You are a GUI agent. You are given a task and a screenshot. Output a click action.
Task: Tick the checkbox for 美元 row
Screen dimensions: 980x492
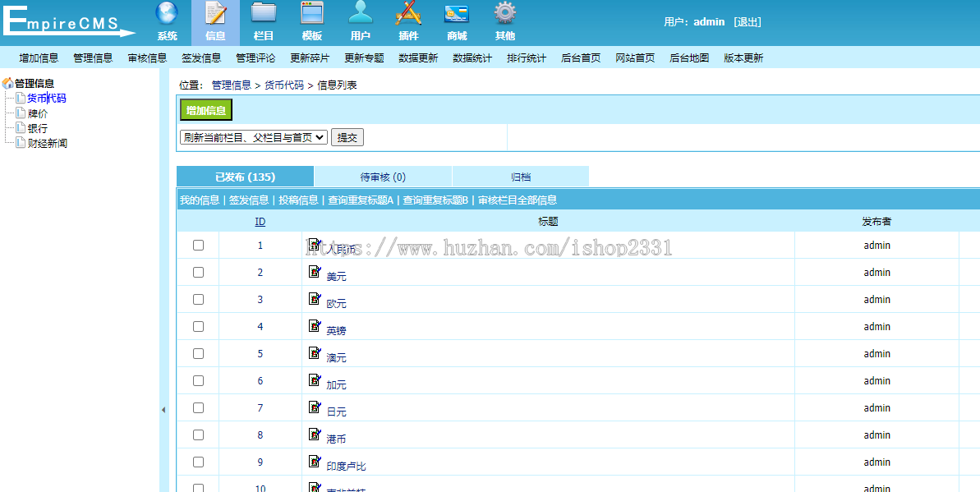pos(198,272)
